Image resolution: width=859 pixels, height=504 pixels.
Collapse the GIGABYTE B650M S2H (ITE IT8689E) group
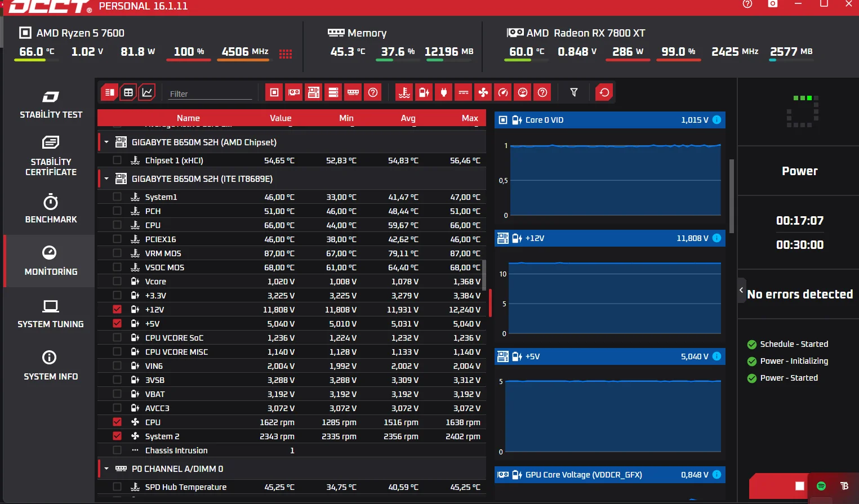(106, 179)
